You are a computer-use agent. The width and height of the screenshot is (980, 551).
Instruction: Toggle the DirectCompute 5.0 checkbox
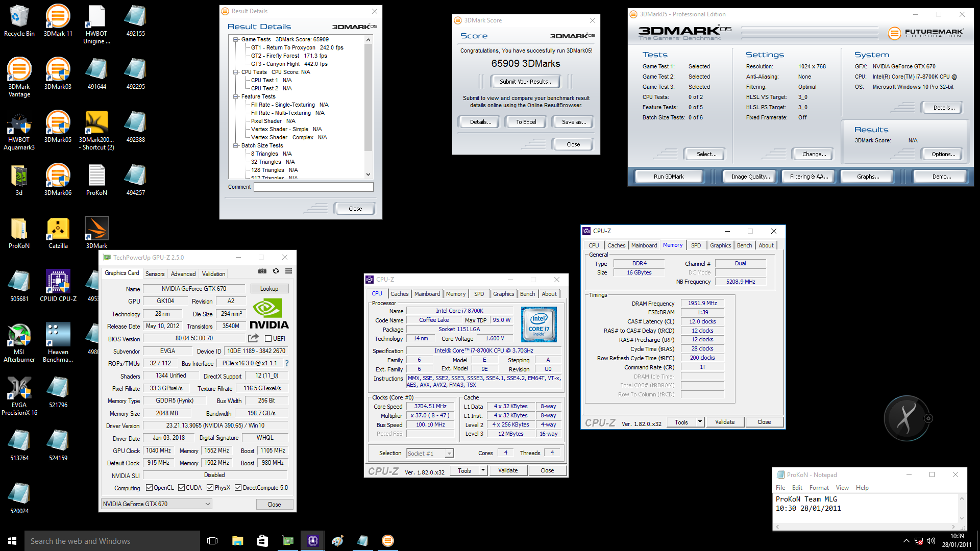pyautogui.click(x=238, y=488)
